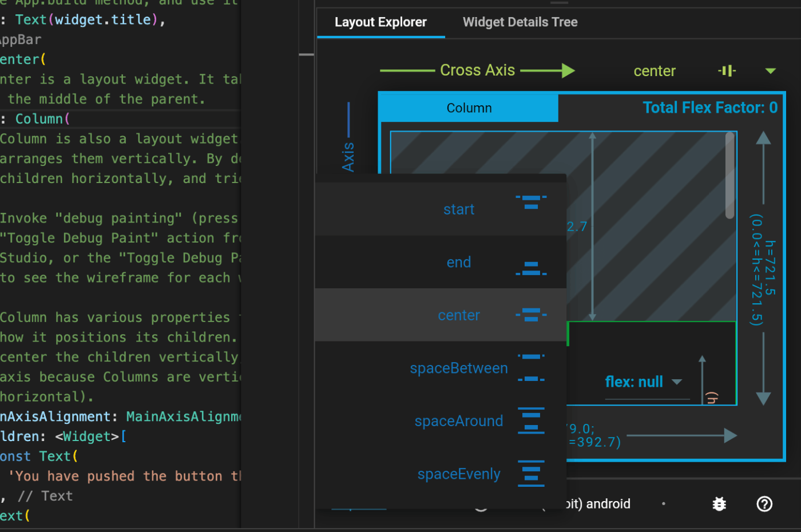The image size is (801, 532).
Task: Click the end alignment icon
Action: pyautogui.click(x=531, y=269)
